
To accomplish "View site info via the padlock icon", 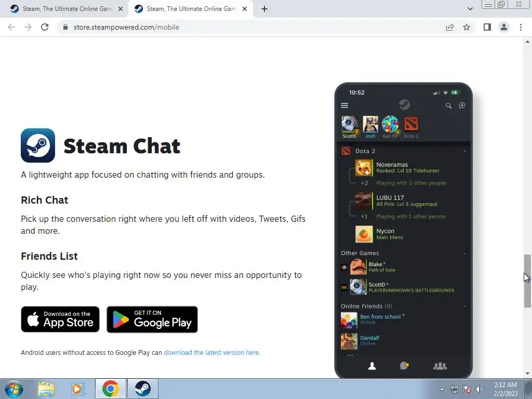I will [x=65, y=27].
